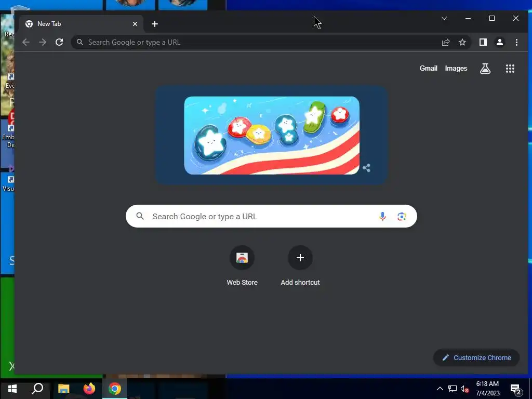Open the Independence Day Google Doodle

pos(272,136)
